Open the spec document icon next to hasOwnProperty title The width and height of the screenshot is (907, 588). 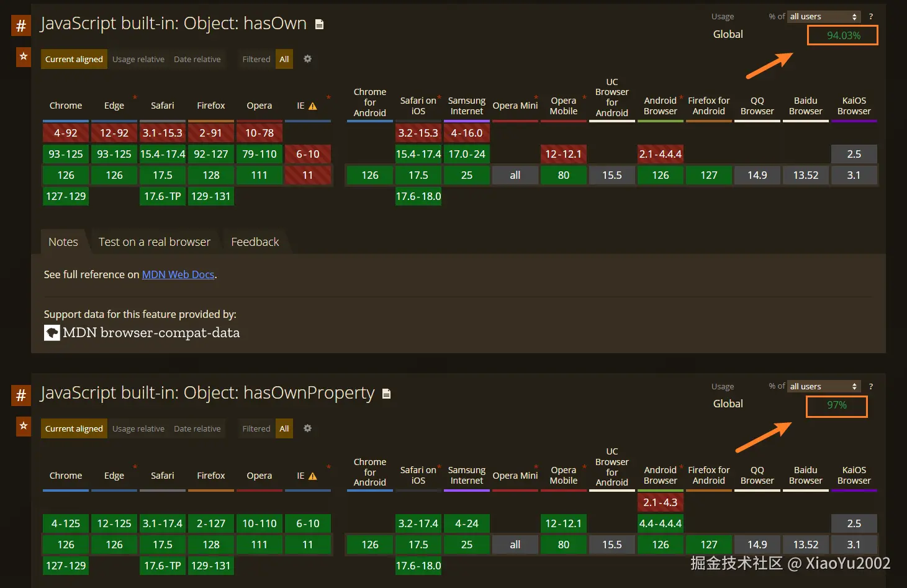pos(386,394)
